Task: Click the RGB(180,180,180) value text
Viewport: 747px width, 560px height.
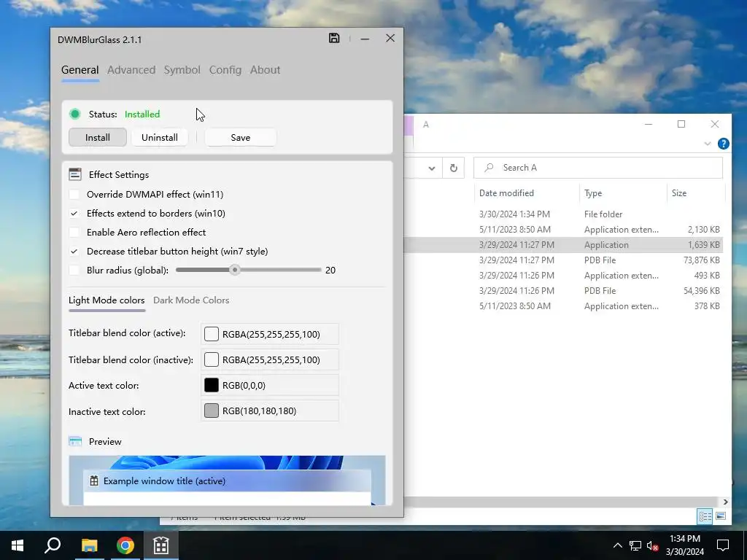Action: coord(259,411)
